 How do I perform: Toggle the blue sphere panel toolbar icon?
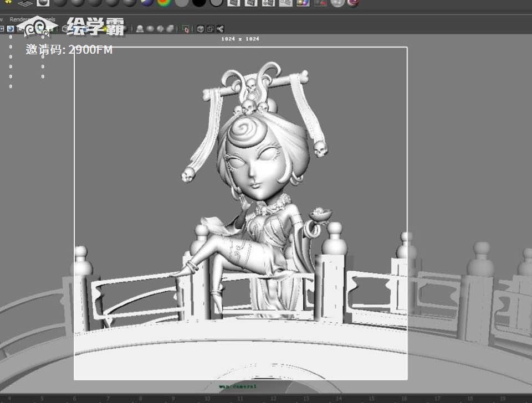pos(11,29)
